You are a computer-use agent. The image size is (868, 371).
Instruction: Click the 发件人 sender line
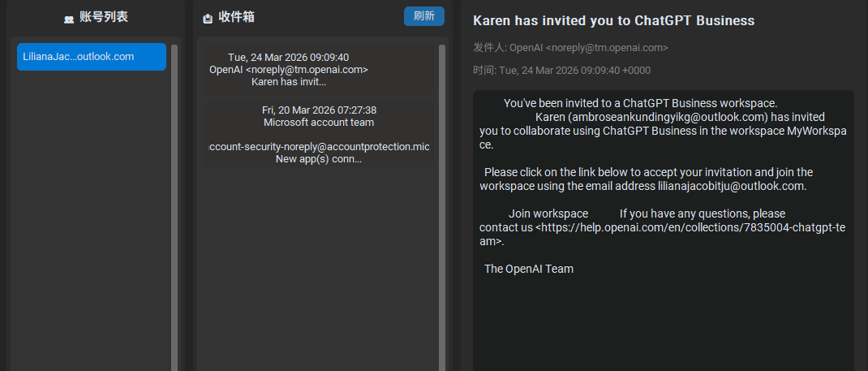pyautogui.click(x=570, y=48)
